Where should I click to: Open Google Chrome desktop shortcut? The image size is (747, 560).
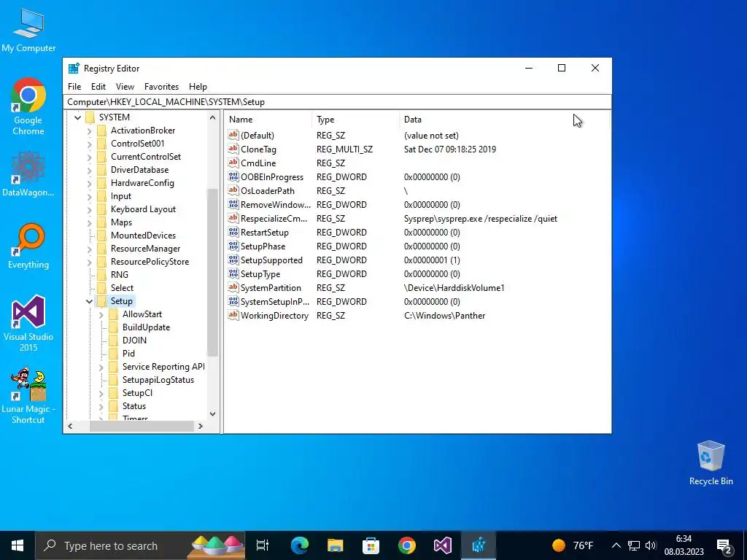click(28, 106)
